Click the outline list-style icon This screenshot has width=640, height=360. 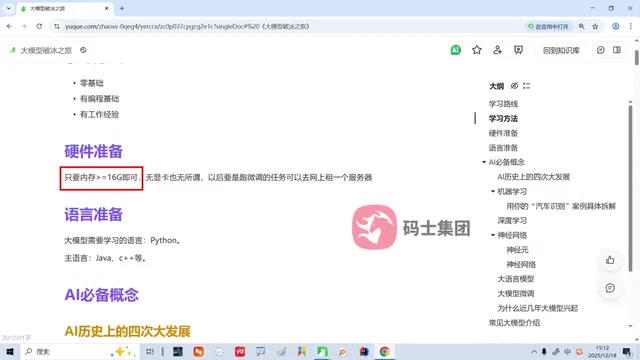[x=527, y=86]
